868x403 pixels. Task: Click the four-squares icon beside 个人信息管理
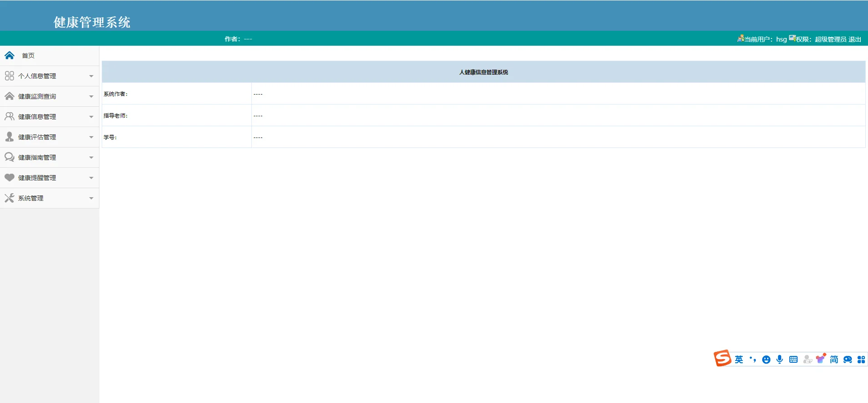tap(9, 76)
